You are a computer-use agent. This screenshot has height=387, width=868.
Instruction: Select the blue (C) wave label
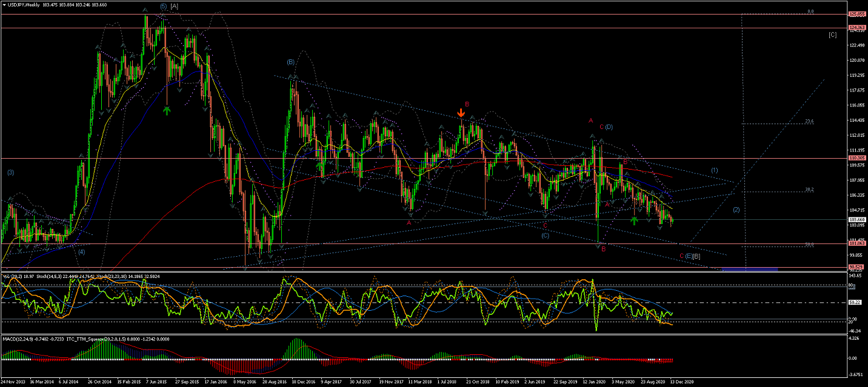point(546,235)
